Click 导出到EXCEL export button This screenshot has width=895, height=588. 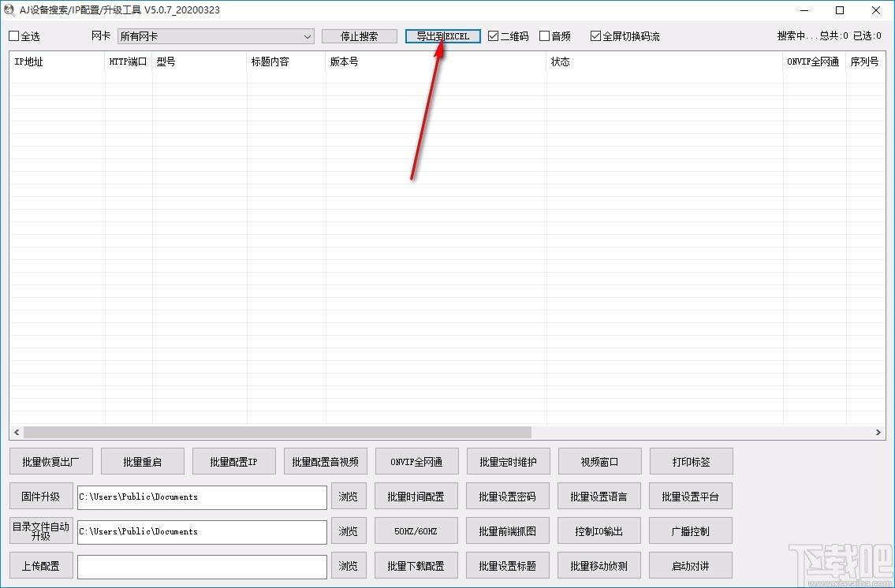443,36
